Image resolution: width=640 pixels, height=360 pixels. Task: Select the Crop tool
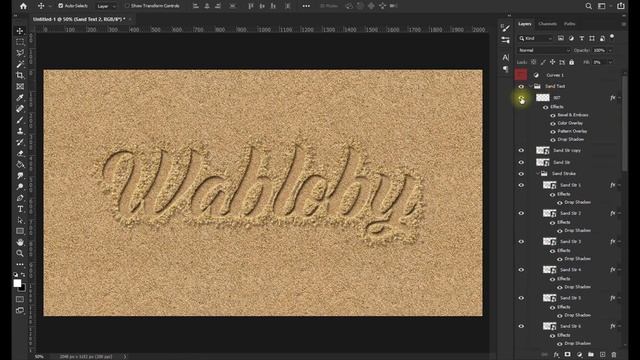[20, 75]
